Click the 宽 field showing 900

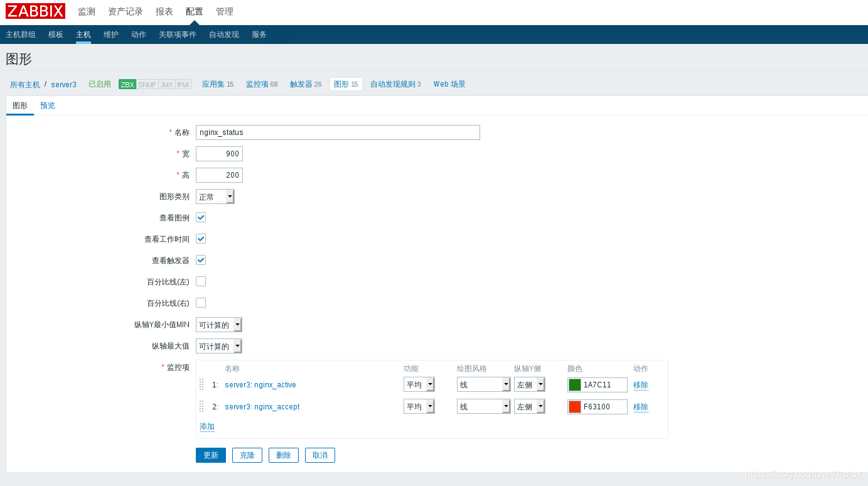point(219,154)
